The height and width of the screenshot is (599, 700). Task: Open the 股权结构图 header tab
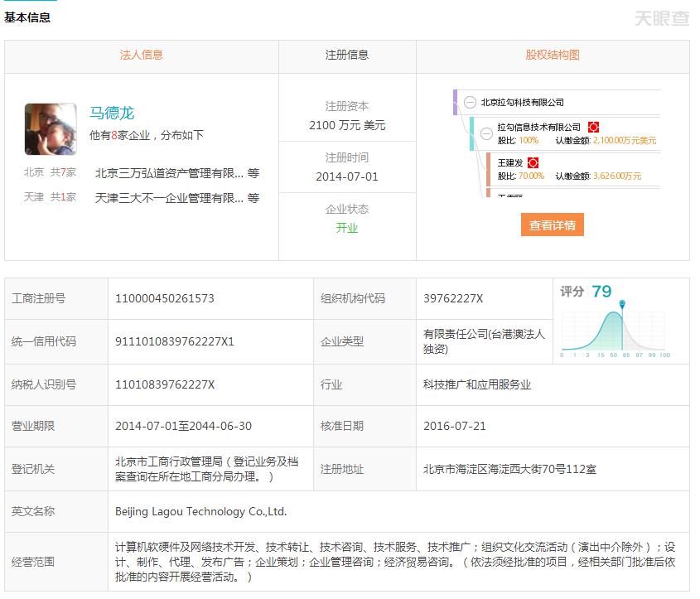coord(553,55)
